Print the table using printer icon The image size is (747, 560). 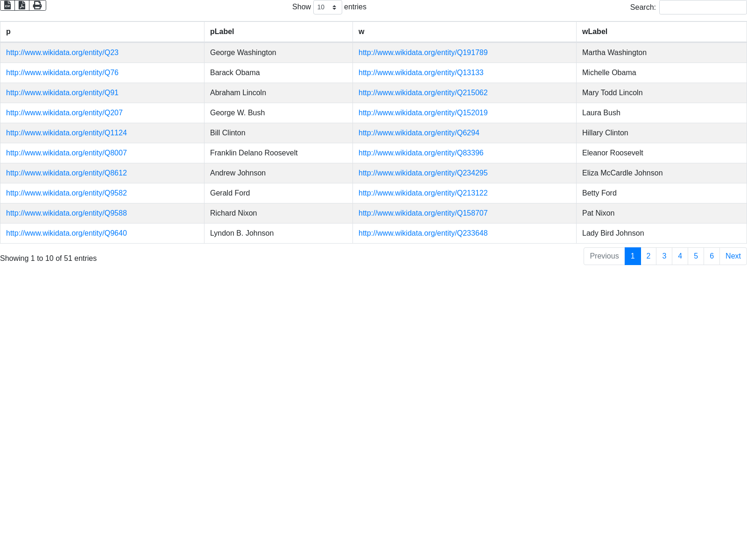37,5
